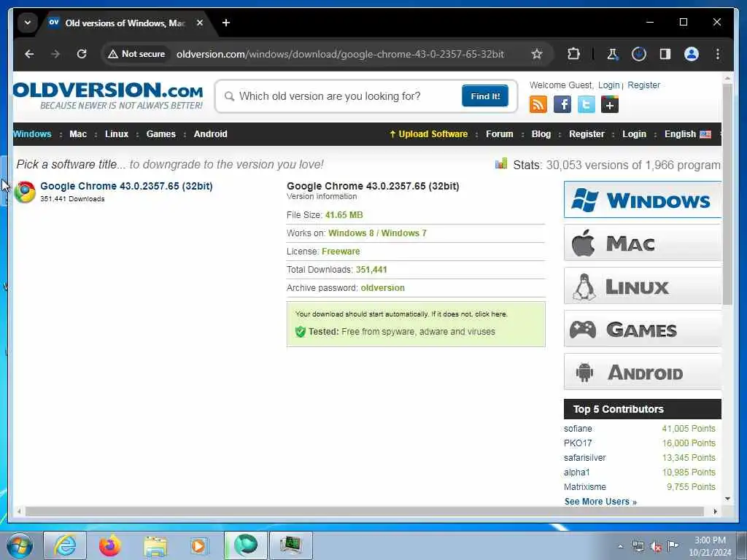Open Windows Media Player in taskbar
This screenshot has width=747, height=560.
198,546
